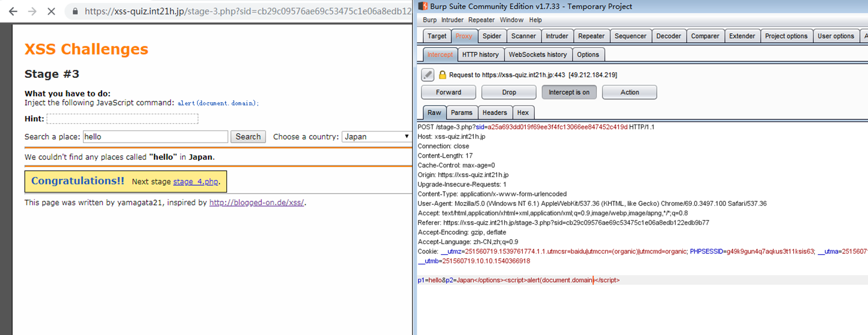This screenshot has width=868, height=335.
Task: Switch to the Decoder tab
Action: (x=669, y=36)
